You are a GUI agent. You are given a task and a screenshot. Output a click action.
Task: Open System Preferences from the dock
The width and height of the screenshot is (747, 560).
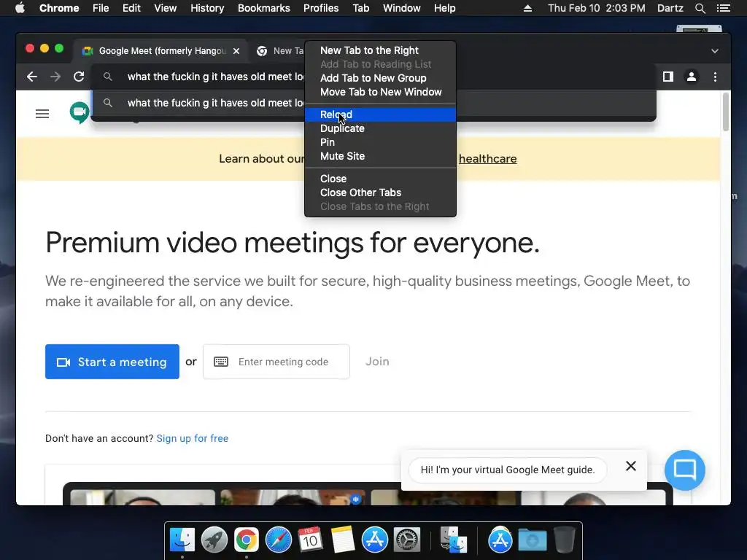coord(406,540)
